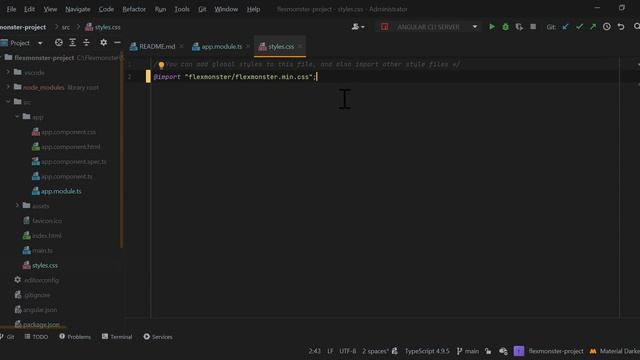Open the Help menu
The width and height of the screenshot is (640, 360).
pos(253,9)
